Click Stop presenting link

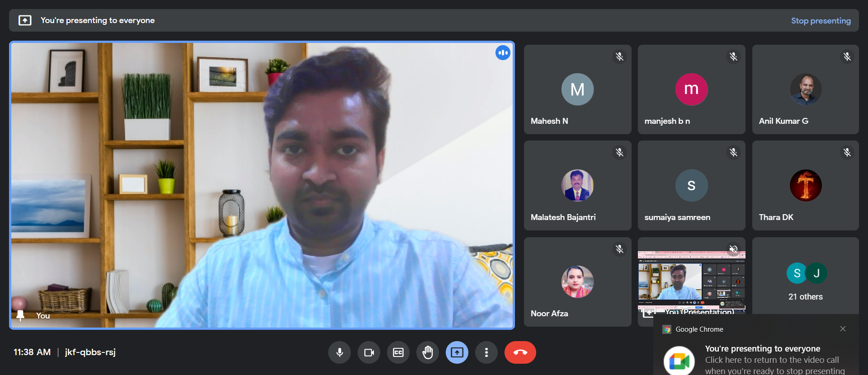click(821, 21)
